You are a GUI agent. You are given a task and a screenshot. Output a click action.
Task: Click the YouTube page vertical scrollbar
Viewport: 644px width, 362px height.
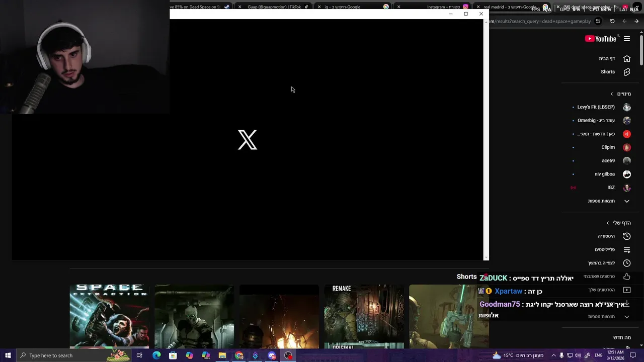(641, 49)
